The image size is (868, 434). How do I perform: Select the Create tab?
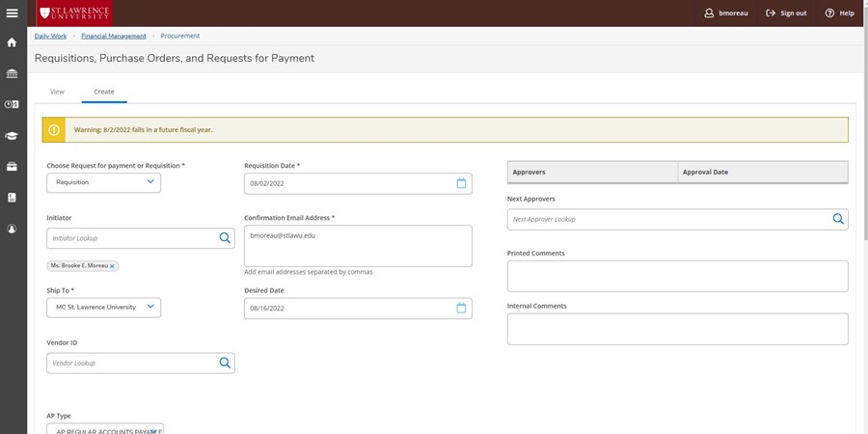pyautogui.click(x=104, y=92)
